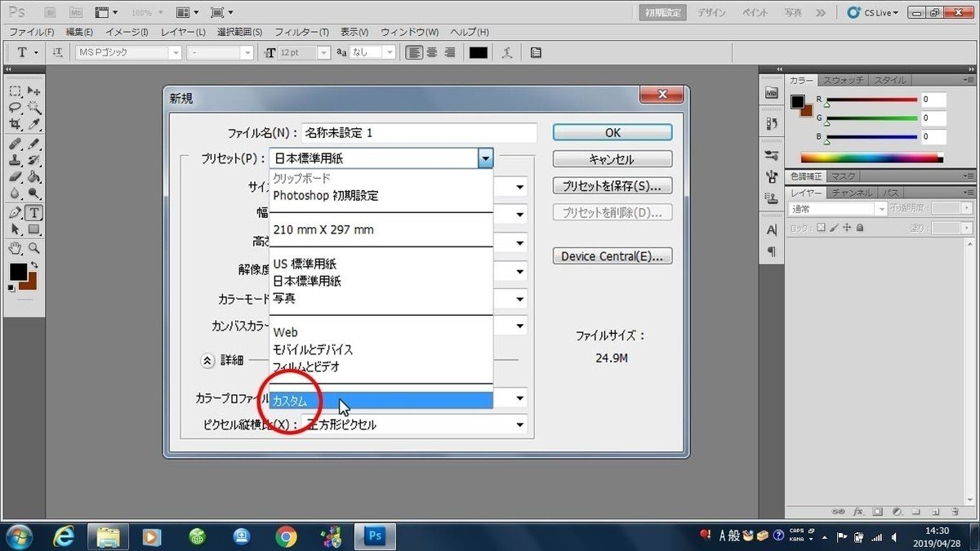Select the Zoom magnifier tool

(33, 248)
